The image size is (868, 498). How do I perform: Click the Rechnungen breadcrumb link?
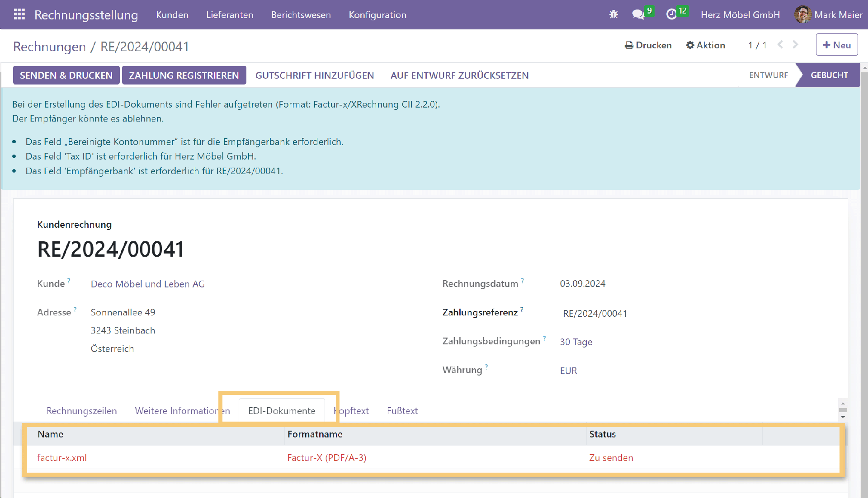tap(49, 47)
